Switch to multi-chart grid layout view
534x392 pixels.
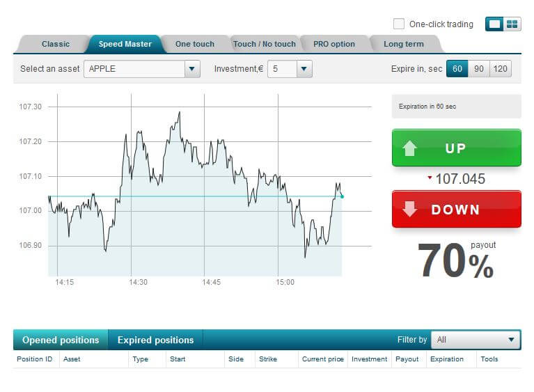512,24
